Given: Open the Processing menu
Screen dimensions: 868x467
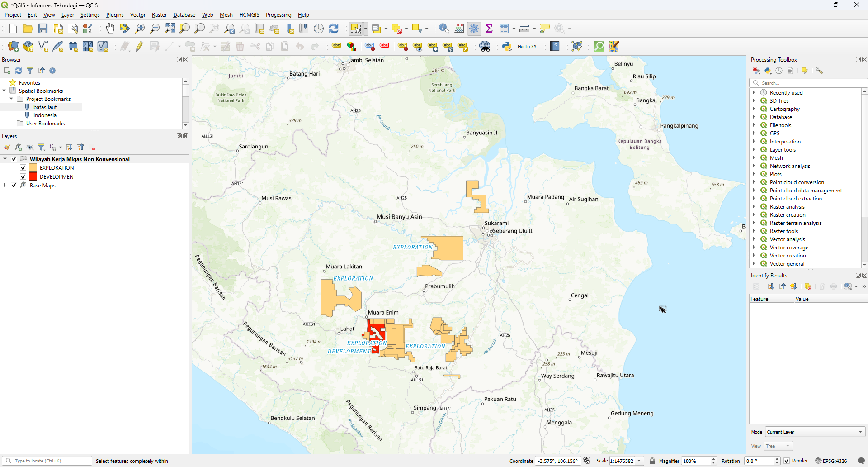Looking at the screenshot, I should point(278,15).
